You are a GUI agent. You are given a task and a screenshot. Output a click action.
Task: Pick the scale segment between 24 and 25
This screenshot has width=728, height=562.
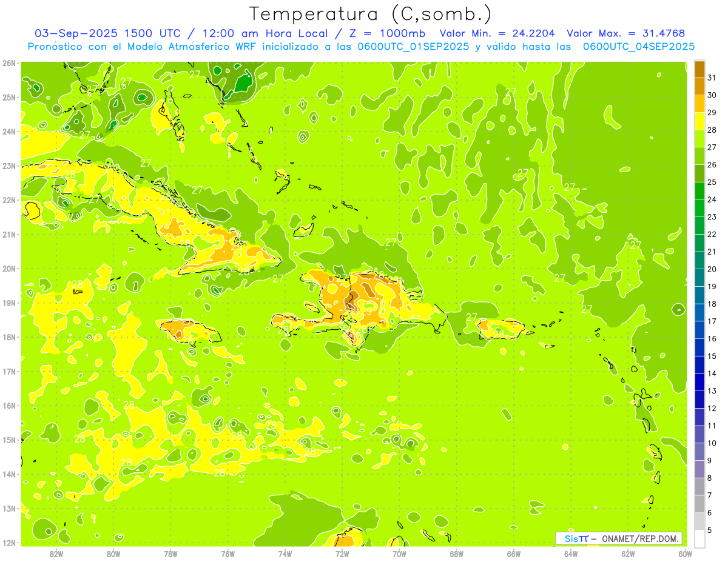click(x=699, y=190)
